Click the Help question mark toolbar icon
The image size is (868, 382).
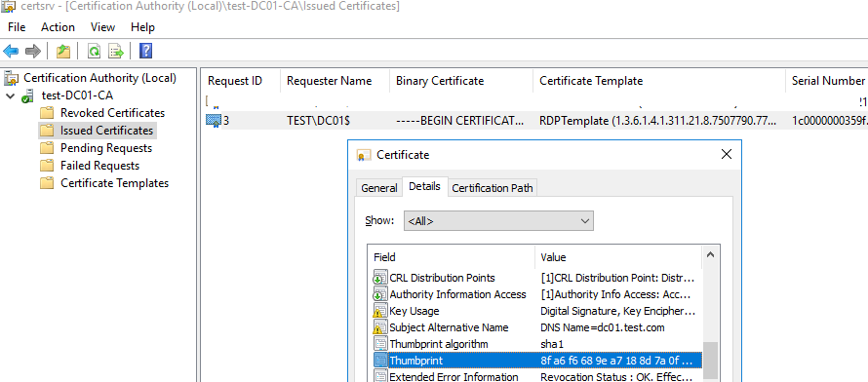(145, 52)
